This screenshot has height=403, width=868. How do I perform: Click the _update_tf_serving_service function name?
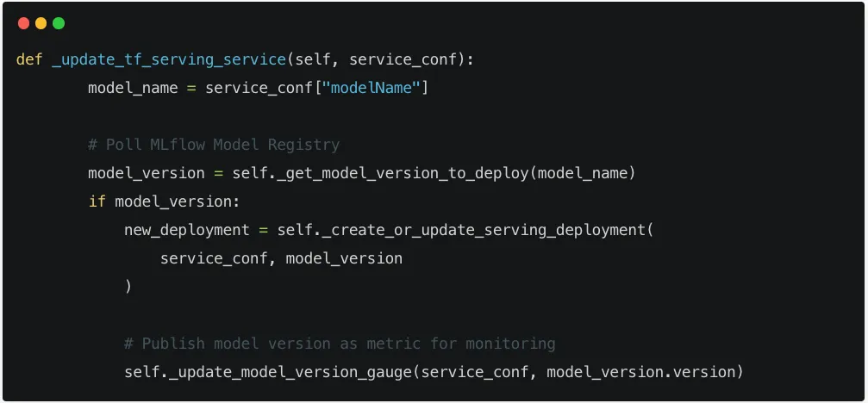click(x=169, y=59)
